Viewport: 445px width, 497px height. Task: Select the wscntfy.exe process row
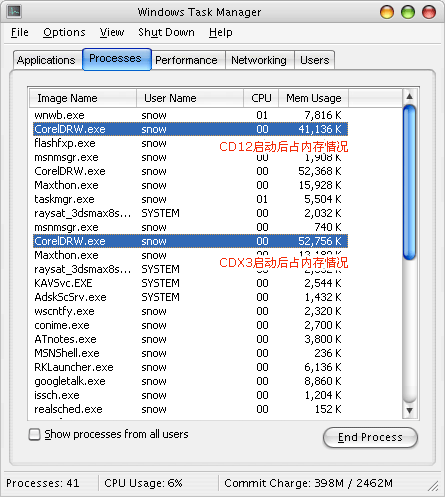[x=190, y=311]
